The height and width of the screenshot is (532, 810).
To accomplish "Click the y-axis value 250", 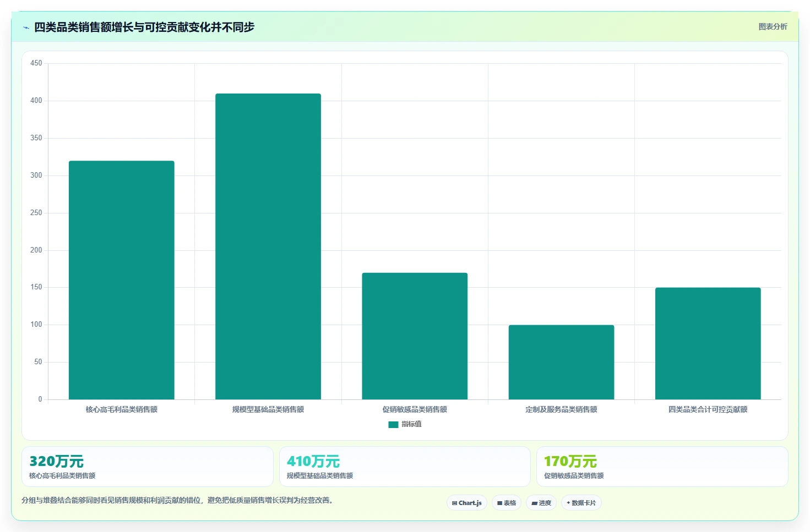I will click(x=36, y=213).
